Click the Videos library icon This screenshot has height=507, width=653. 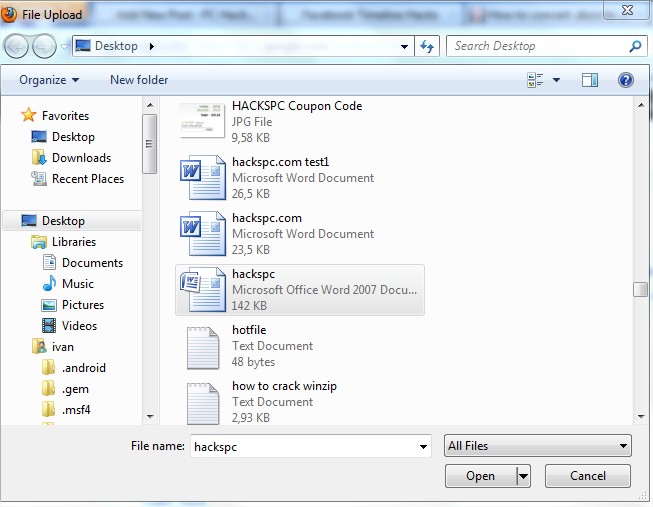(49, 326)
